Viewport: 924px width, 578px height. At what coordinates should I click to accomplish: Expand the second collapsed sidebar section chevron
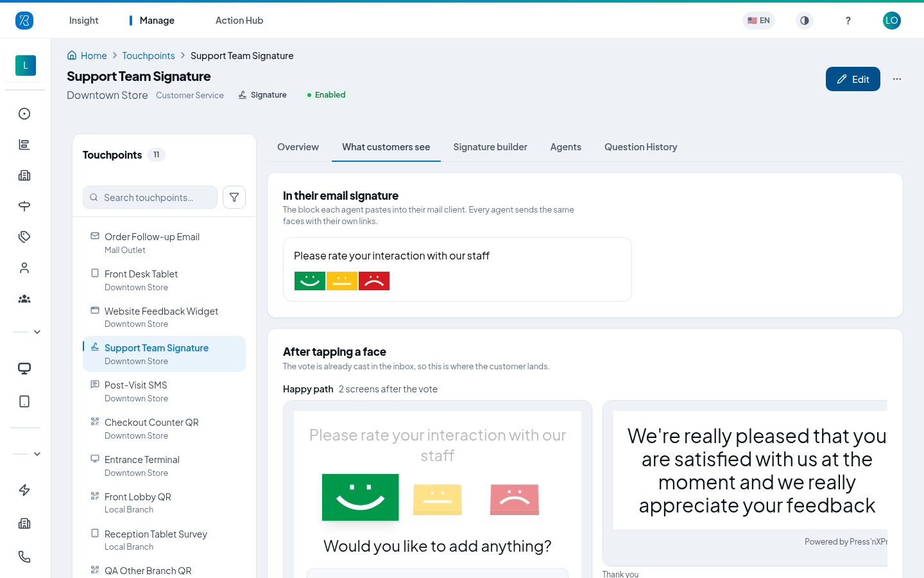pos(37,454)
